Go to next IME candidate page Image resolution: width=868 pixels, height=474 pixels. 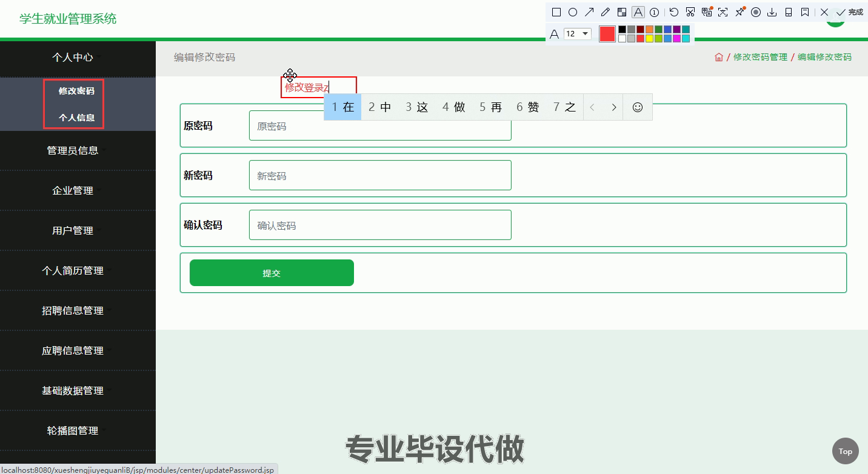click(613, 107)
